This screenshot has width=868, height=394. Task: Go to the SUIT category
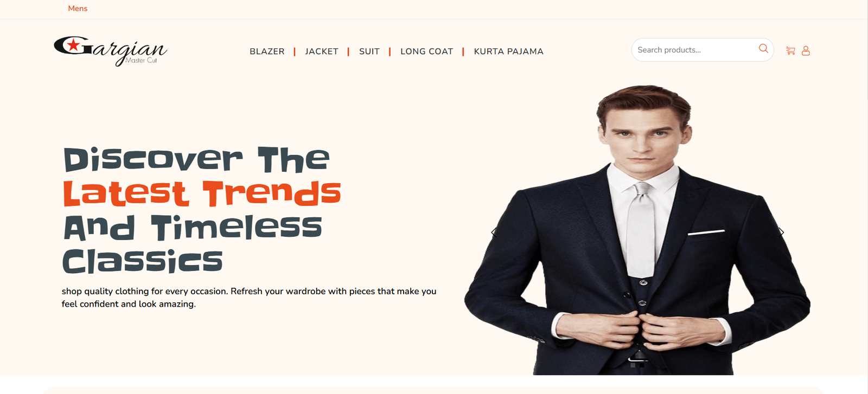(x=369, y=51)
